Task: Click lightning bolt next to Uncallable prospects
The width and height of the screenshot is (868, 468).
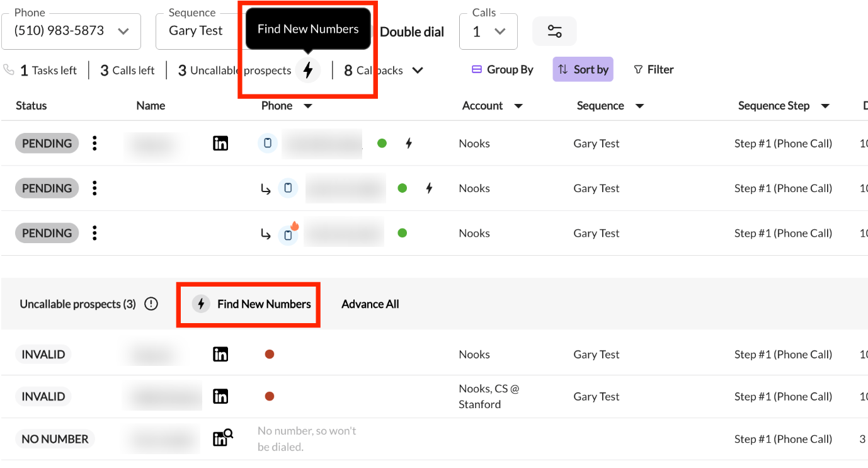Action: [x=308, y=70]
